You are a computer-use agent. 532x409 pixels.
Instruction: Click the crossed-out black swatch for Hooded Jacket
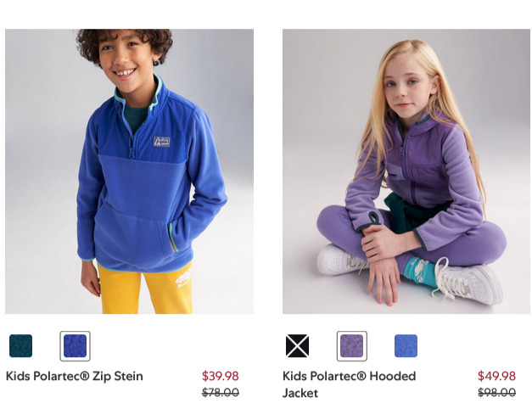pyautogui.click(x=297, y=345)
